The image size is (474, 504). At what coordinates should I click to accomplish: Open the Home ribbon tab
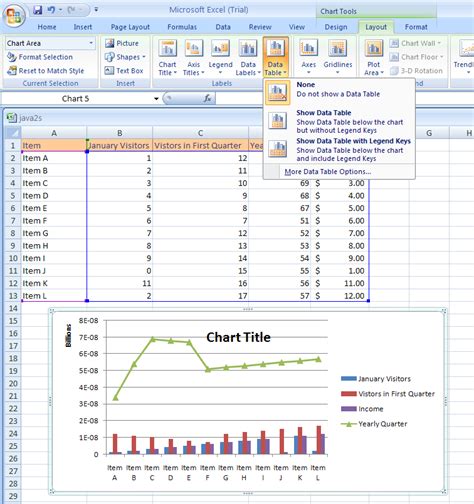pyautogui.click(x=47, y=27)
